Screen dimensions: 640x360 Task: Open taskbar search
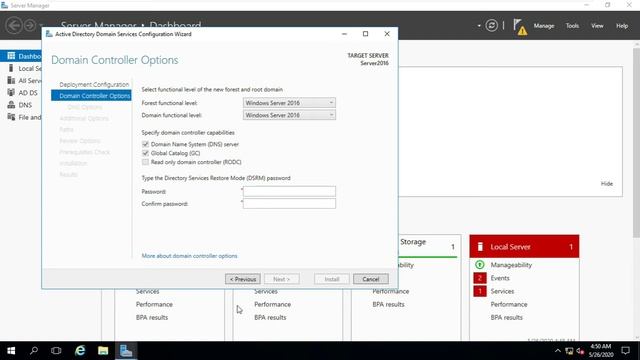click(x=34, y=351)
